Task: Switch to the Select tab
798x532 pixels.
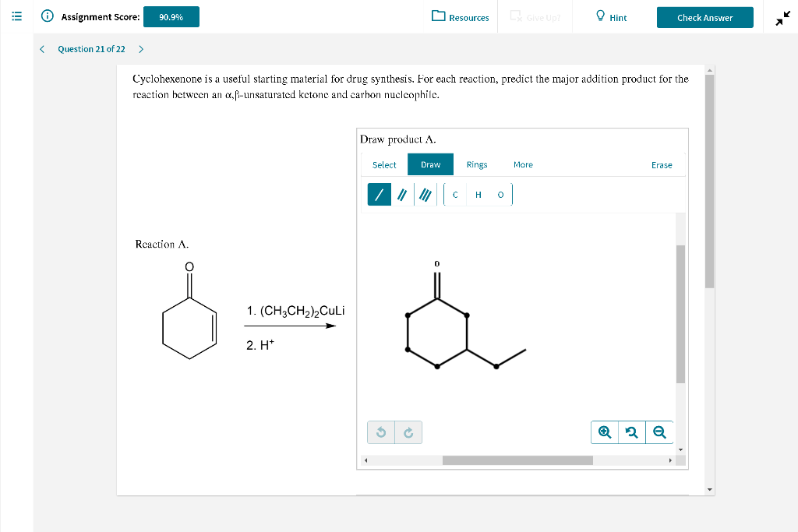Action: [384, 164]
